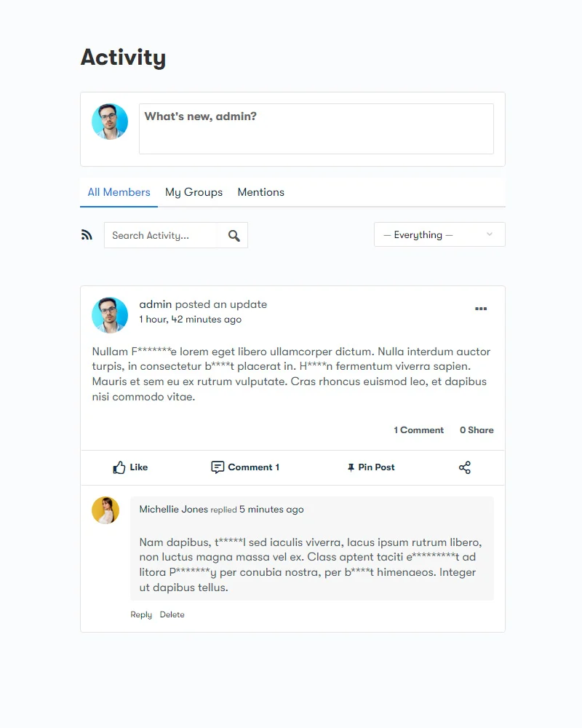582x728 pixels.
Task: Click the Comment speech bubble icon
Action: tap(218, 467)
